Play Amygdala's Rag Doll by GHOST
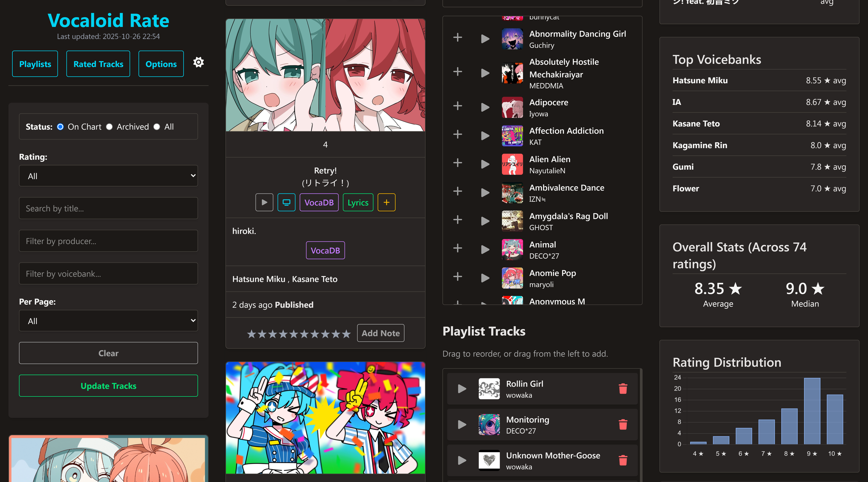Viewport: 868px width, 482px height. [x=485, y=221]
